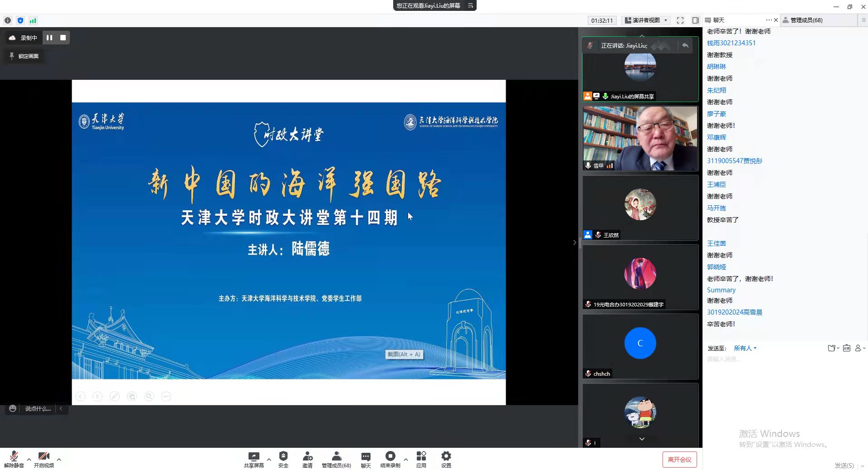Collapse the reaction bar arrow

[61, 409]
